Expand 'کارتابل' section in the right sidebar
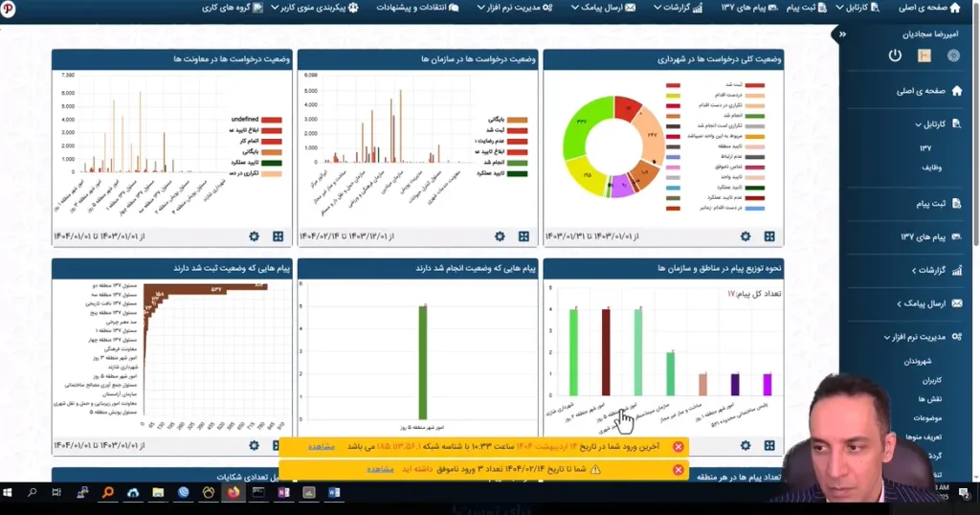This screenshot has height=515, width=980. [919, 124]
